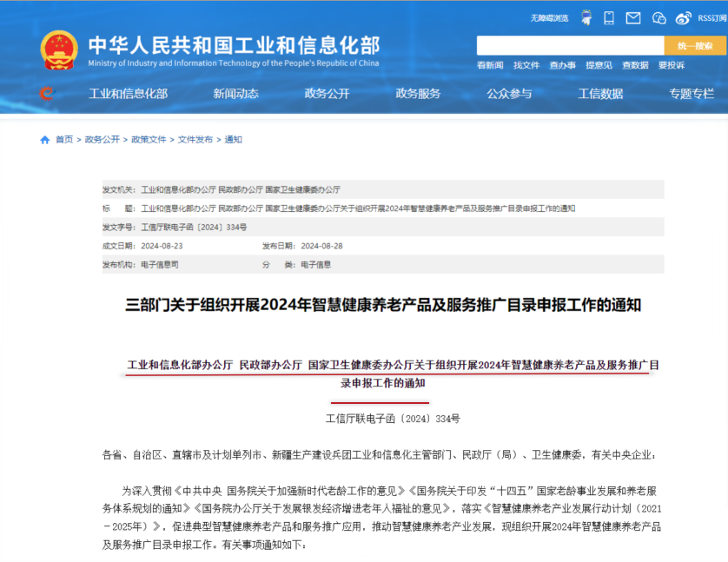728x562 pixels.
Task: Click the 发文机关 issuing offices value
Action: (241, 190)
